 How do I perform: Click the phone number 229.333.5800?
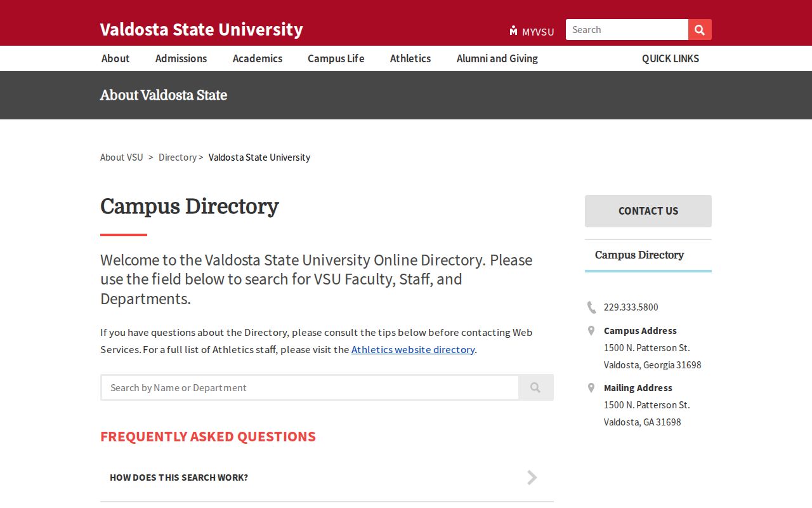[631, 307]
